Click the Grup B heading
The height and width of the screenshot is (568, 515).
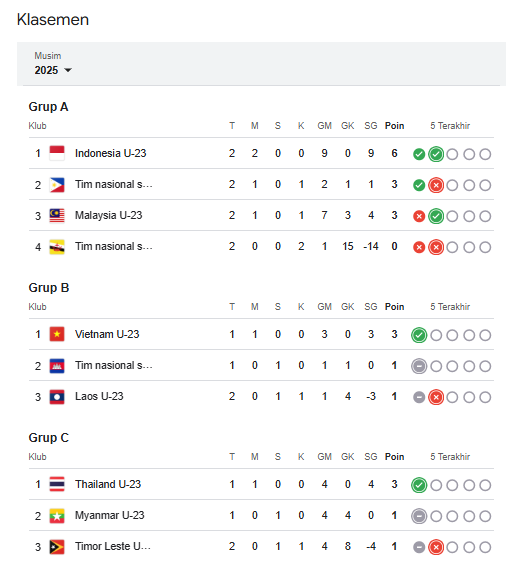pos(49,288)
